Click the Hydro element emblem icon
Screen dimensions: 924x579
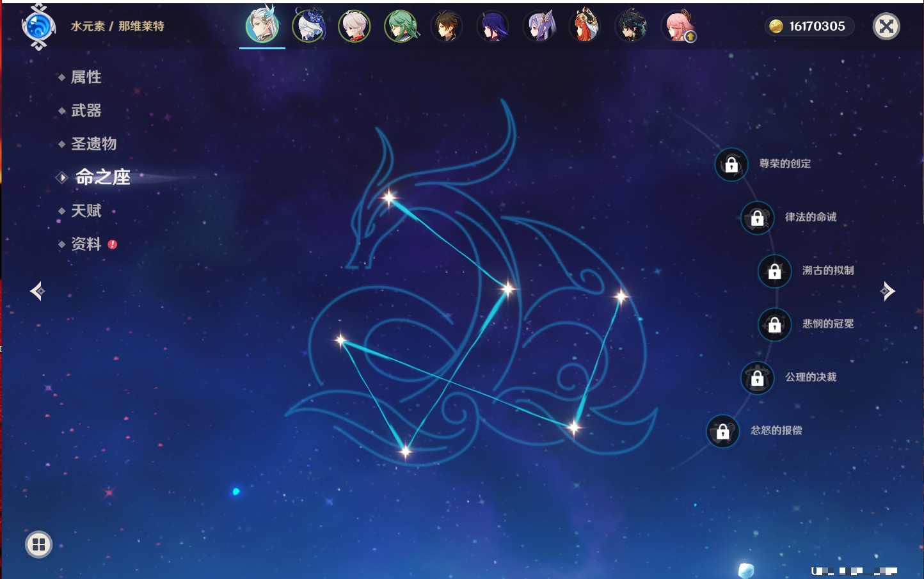38,27
